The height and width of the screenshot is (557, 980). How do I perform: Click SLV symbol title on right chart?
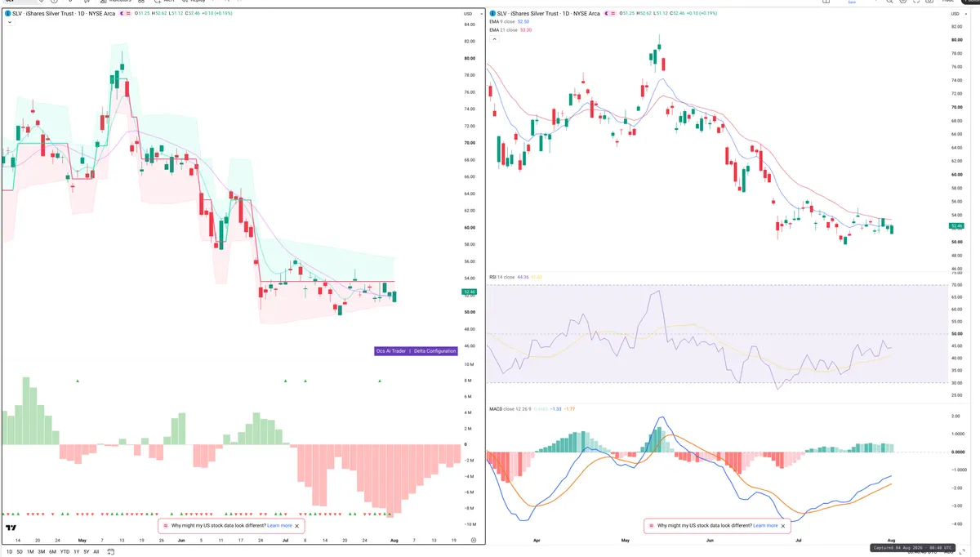[x=548, y=14]
